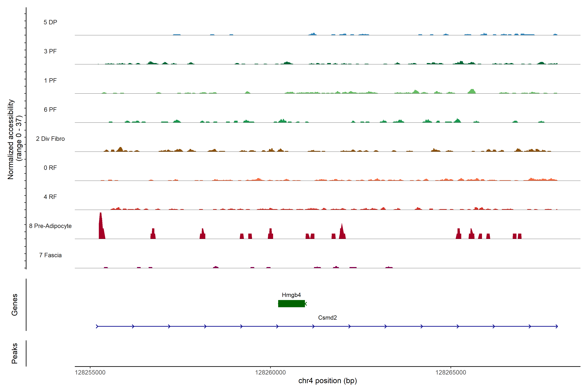Click the Hmgb4 gene label
This screenshot has width=588, height=392.
coord(291,295)
